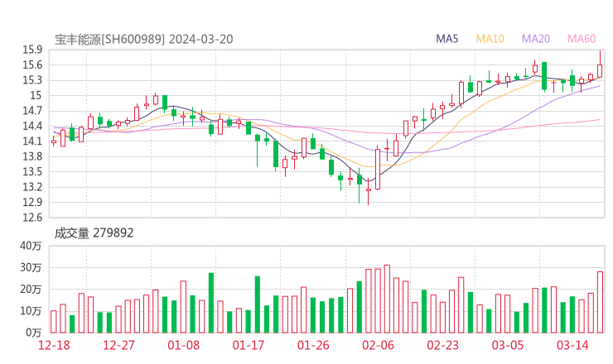Click the 14.7 price axis label
This screenshot has height=364, width=613.
tap(32, 111)
